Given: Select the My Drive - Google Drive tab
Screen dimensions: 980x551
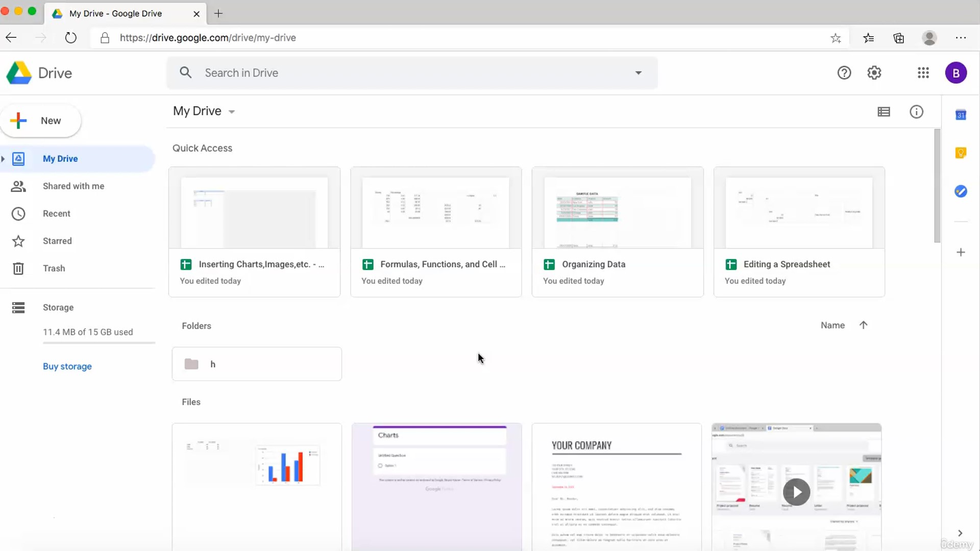Looking at the screenshot, I should click(125, 14).
